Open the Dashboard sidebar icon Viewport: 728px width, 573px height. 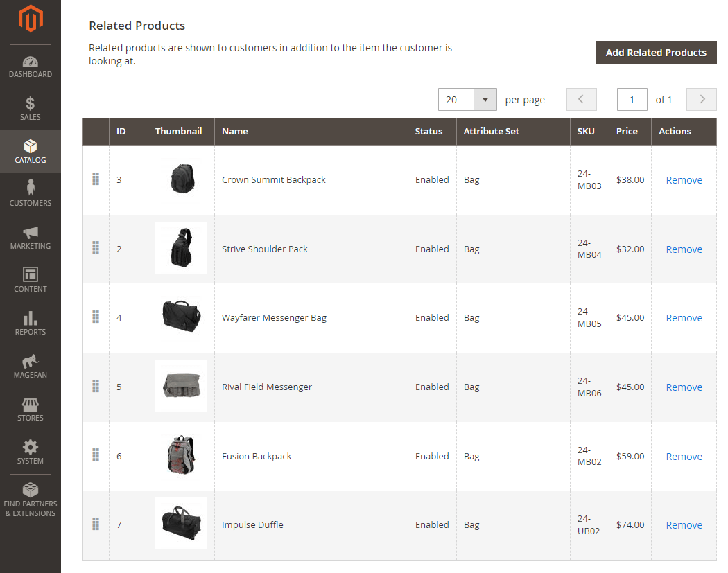pyautogui.click(x=31, y=62)
